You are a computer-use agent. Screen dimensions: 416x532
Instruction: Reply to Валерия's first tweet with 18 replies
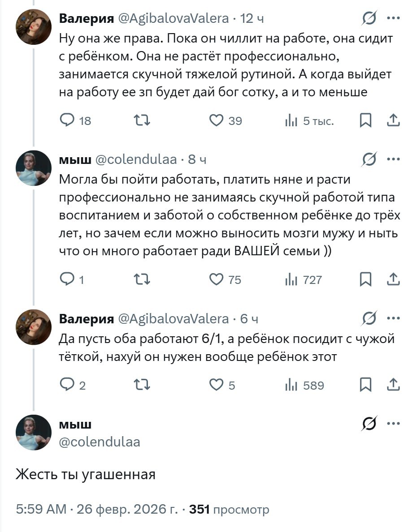[69, 120]
